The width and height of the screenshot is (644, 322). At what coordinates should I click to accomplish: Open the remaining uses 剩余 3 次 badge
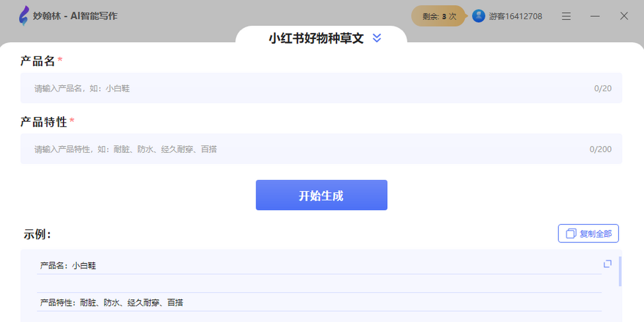[x=438, y=16]
